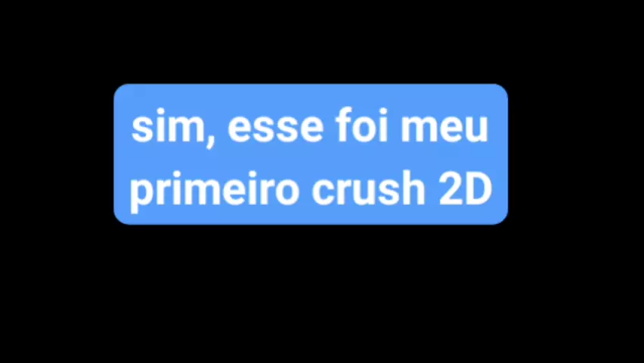Image resolution: width=644 pixels, height=363 pixels.
Task: Click the letter "u" ending "meu"
Action: click(x=477, y=130)
